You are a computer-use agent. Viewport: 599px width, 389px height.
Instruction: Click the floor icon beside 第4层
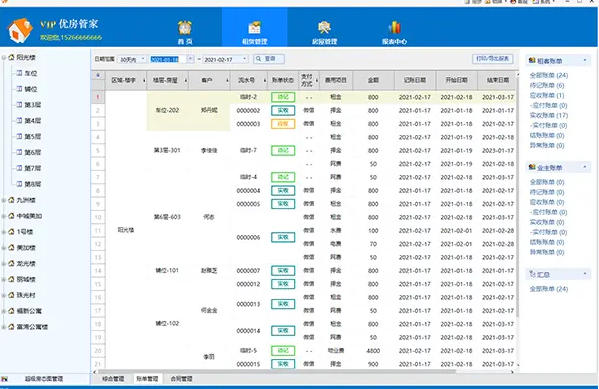point(19,120)
